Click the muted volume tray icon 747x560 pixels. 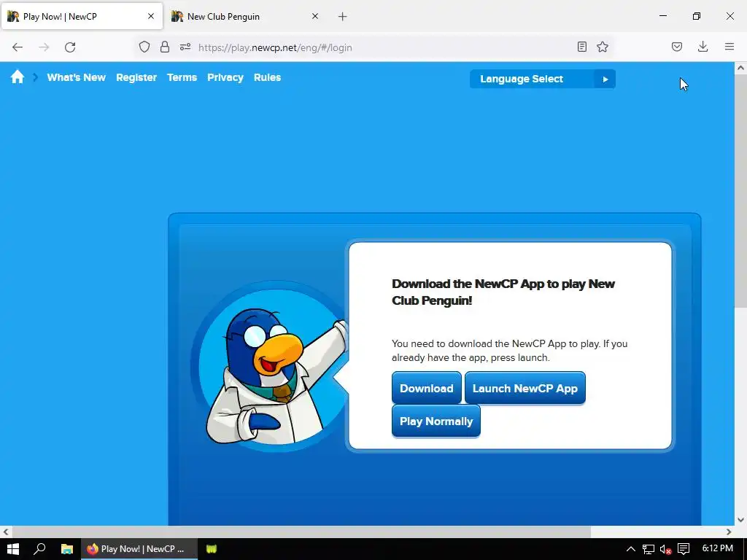(665, 549)
